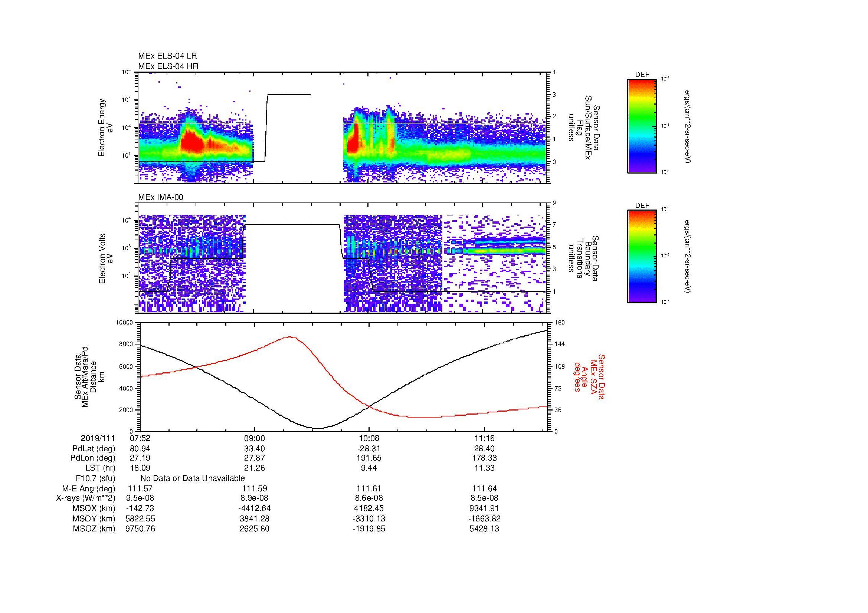
Task: Click X-rays value 9.5e-08
Action: pyautogui.click(x=140, y=498)
